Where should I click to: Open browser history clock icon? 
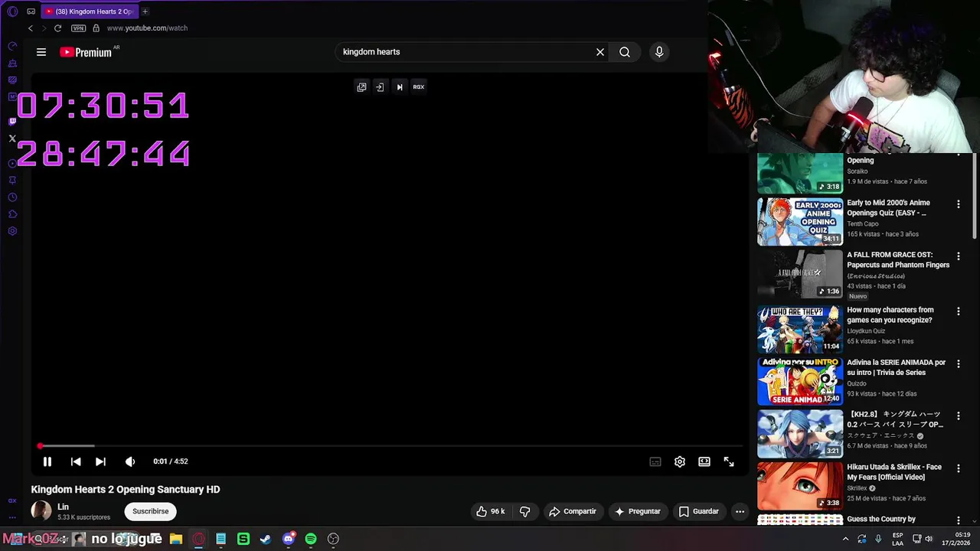tap(12, 197)
